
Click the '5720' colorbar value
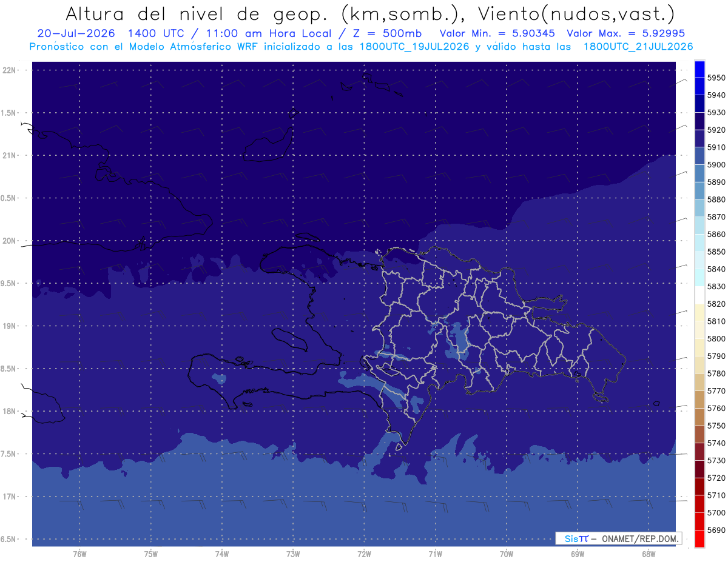point(716,478)
